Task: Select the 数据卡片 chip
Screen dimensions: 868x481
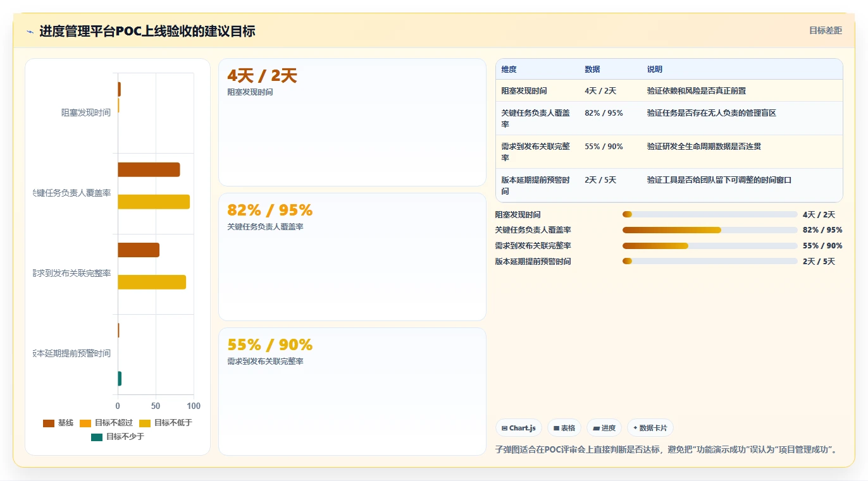Action: pyautogui.click(x=650, y=428)
